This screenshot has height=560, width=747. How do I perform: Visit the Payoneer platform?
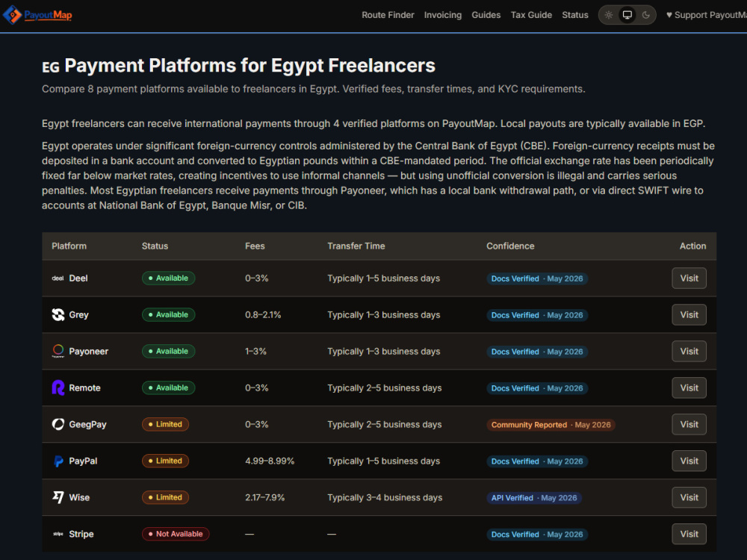(689, 351)
